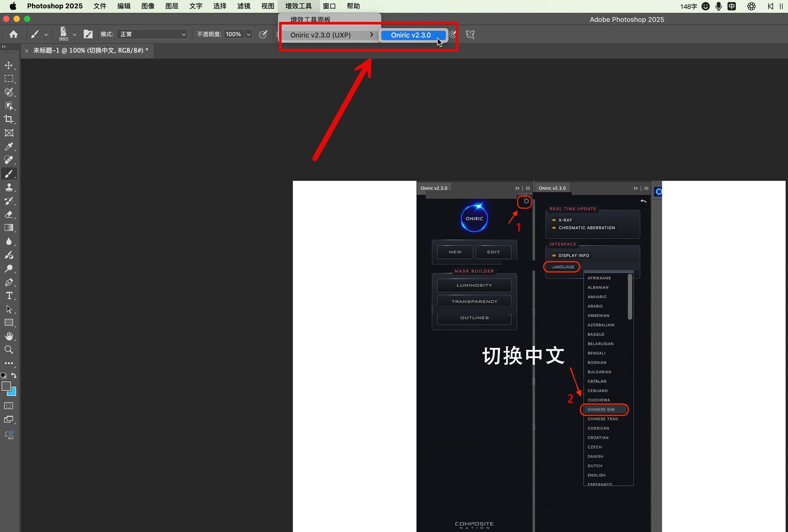Open the 图像 menu
The width and height of the screenshot is (788, 532).
148,6
